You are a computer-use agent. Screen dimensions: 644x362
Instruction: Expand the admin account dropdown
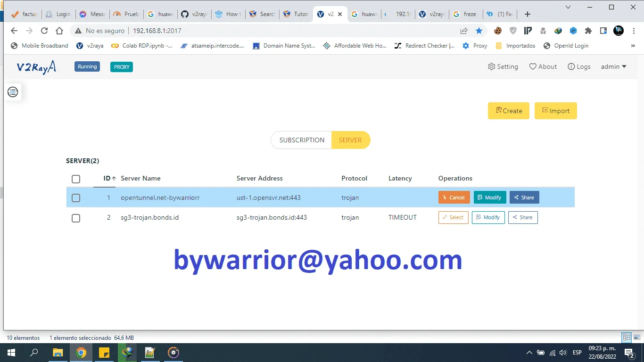pyautogui.click(x=613, y=66)
